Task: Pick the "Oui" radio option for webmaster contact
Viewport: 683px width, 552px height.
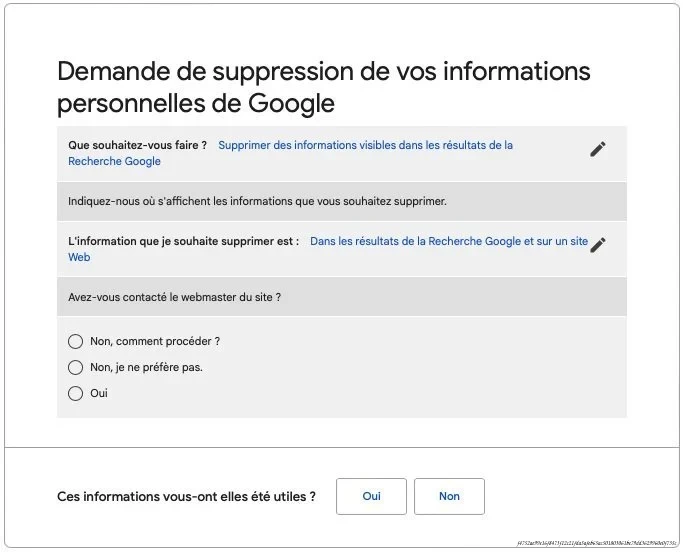Action: (x=75, y=393)
